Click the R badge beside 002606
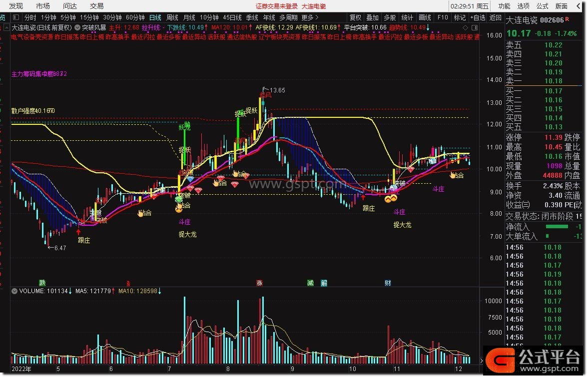 pyautogui.click(x=567, y=19)
